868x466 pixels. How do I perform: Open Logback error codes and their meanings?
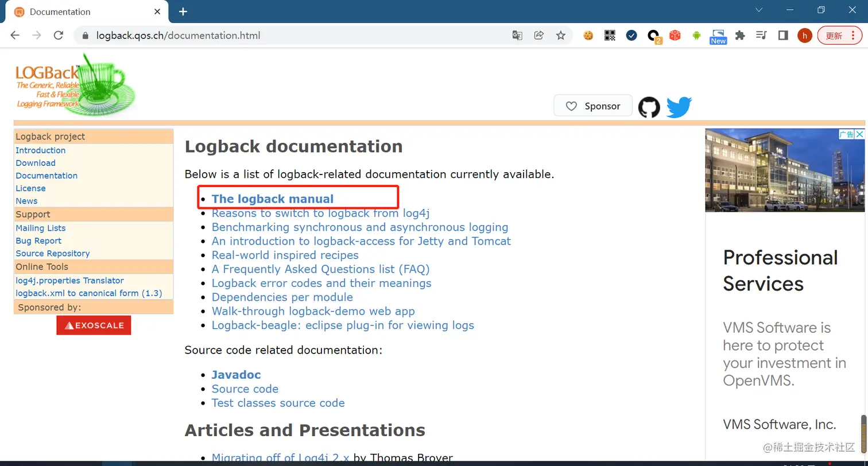(x=321, y=283)
